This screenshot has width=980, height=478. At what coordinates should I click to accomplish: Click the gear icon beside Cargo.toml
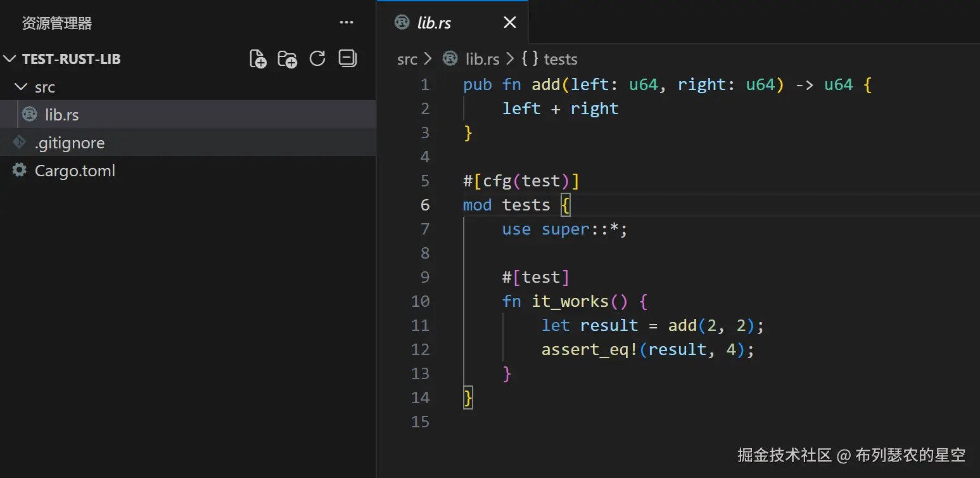pos(20,170)
